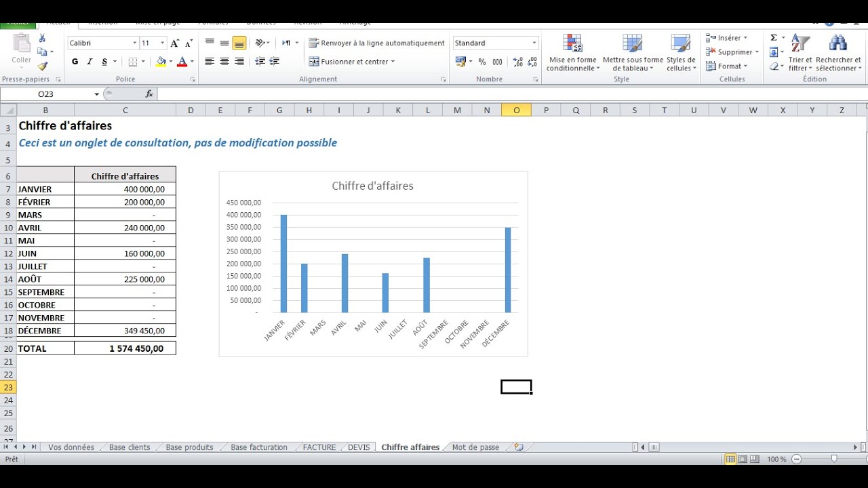Click the zoom slider handle

[x=834, y=459]
